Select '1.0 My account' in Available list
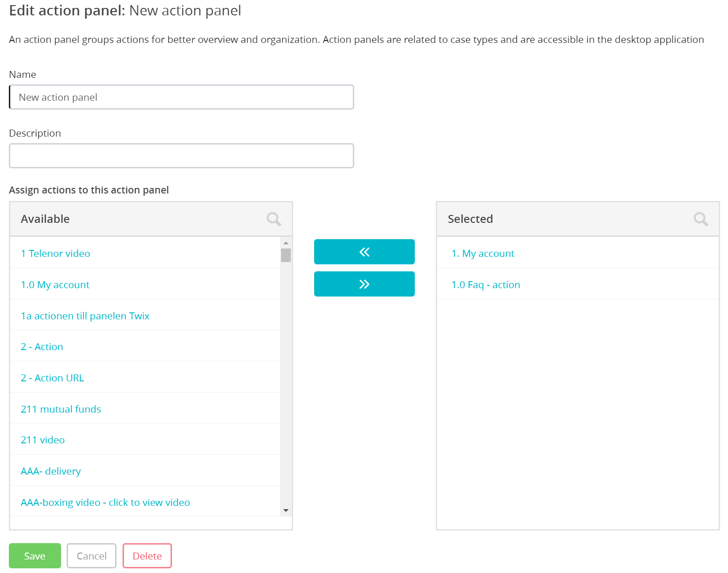This screenshot has height=573, width=728. [x=55, y=285]
